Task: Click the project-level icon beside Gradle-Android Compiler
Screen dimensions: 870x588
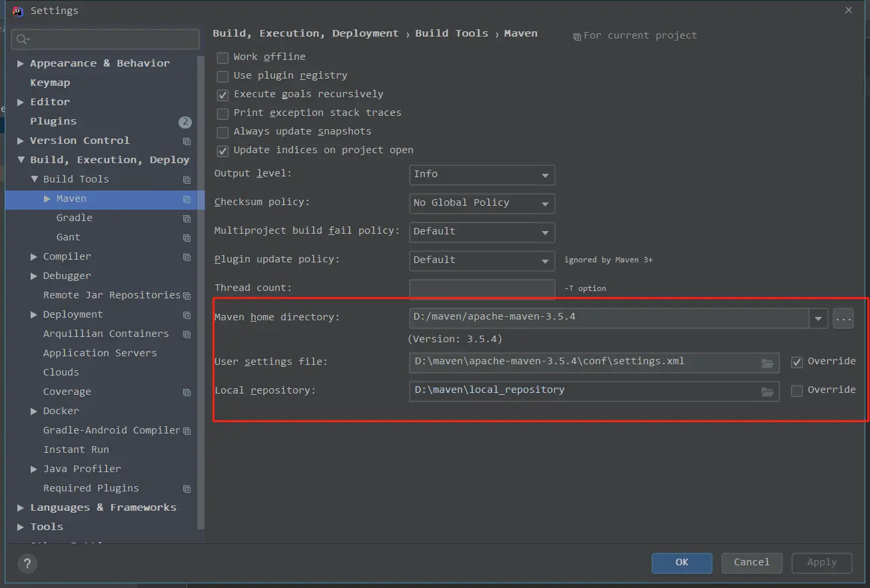Action: click(x=187, y=431)
